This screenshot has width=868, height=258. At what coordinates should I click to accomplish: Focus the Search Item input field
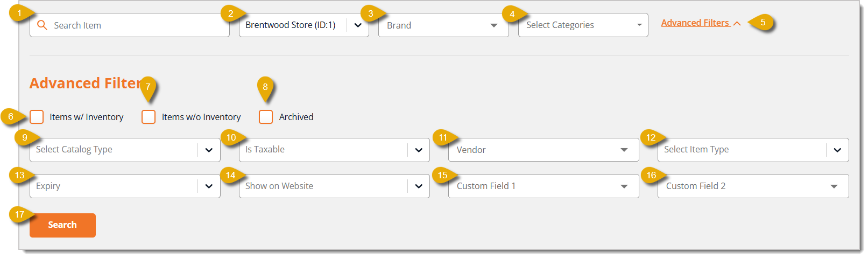pyautogui.click(x=130, y=25)
